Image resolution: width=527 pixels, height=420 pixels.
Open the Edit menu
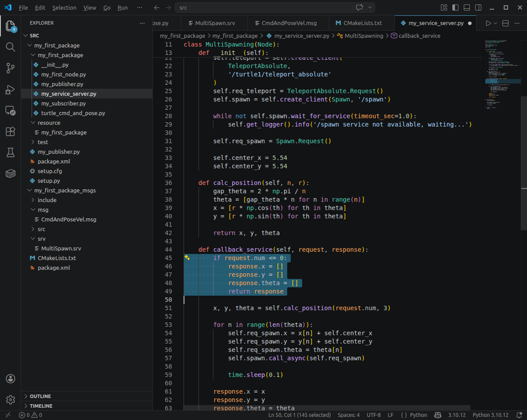tap(40, 8)
